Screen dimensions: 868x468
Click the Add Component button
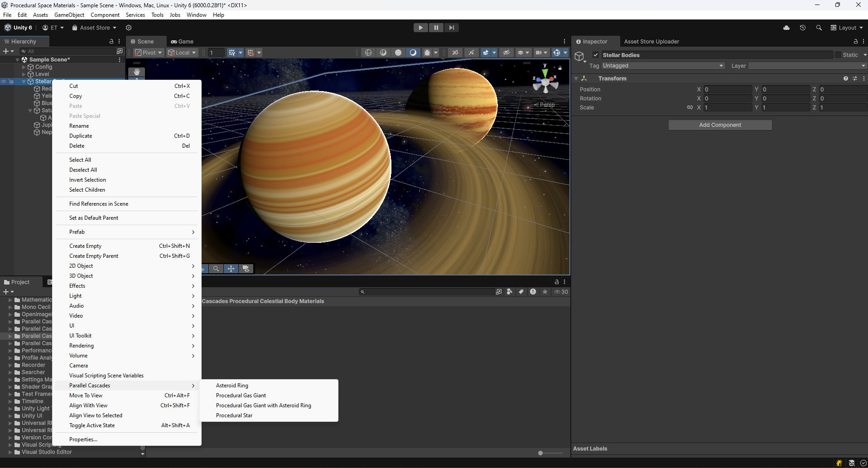click(x=720, y=125)
